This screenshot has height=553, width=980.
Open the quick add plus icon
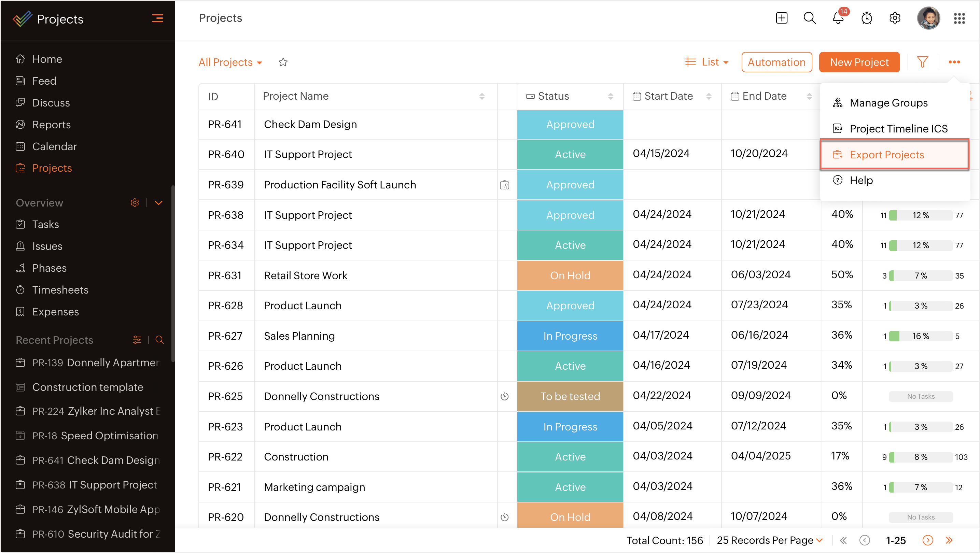tap(781, 18)
